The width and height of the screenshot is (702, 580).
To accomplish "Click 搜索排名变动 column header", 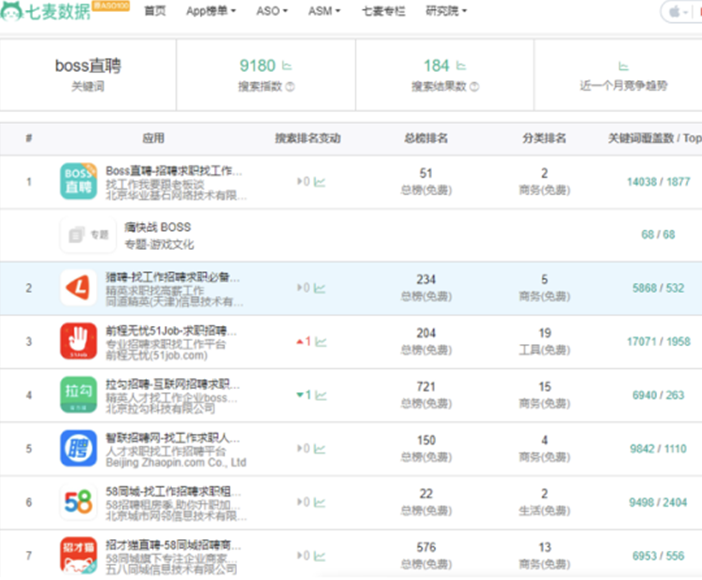I will 308,138.
